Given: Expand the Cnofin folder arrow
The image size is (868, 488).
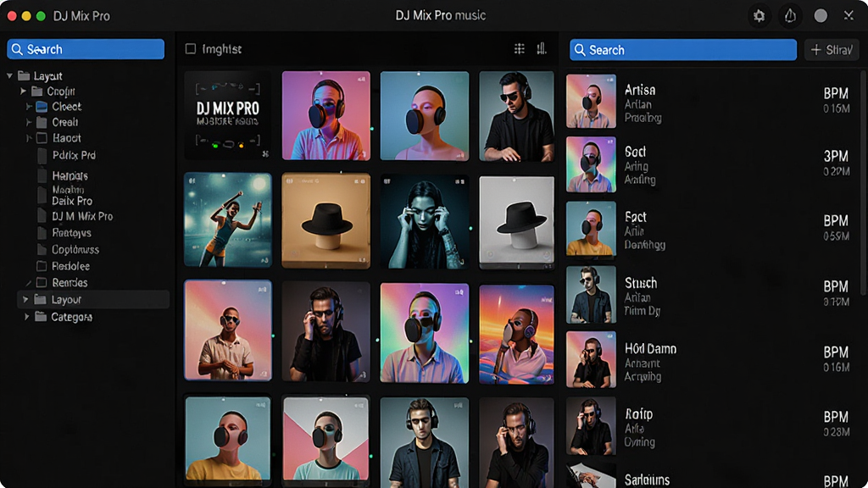Looking at the screenshot, I should point(23,91).
